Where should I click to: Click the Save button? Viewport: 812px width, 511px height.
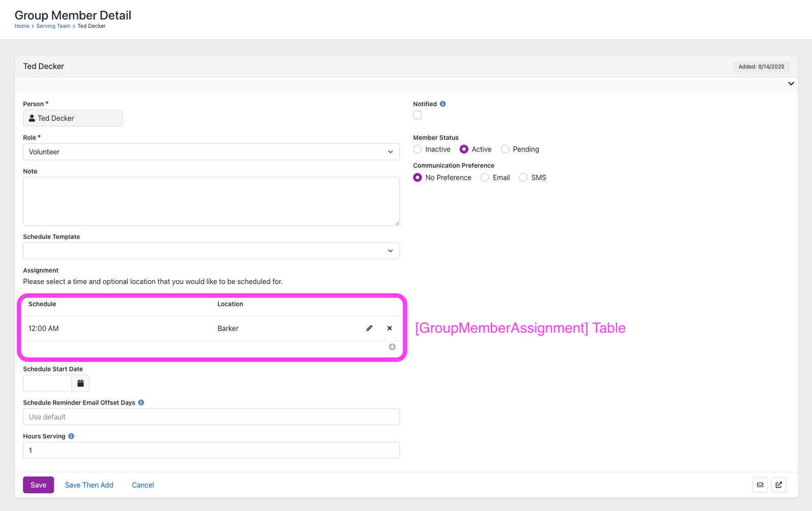[38, 485]
